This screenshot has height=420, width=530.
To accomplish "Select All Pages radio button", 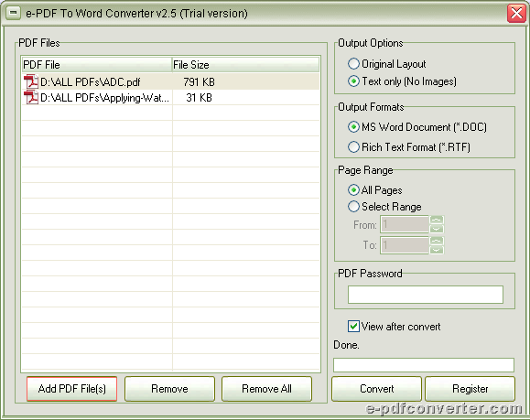I will point(353,190).
